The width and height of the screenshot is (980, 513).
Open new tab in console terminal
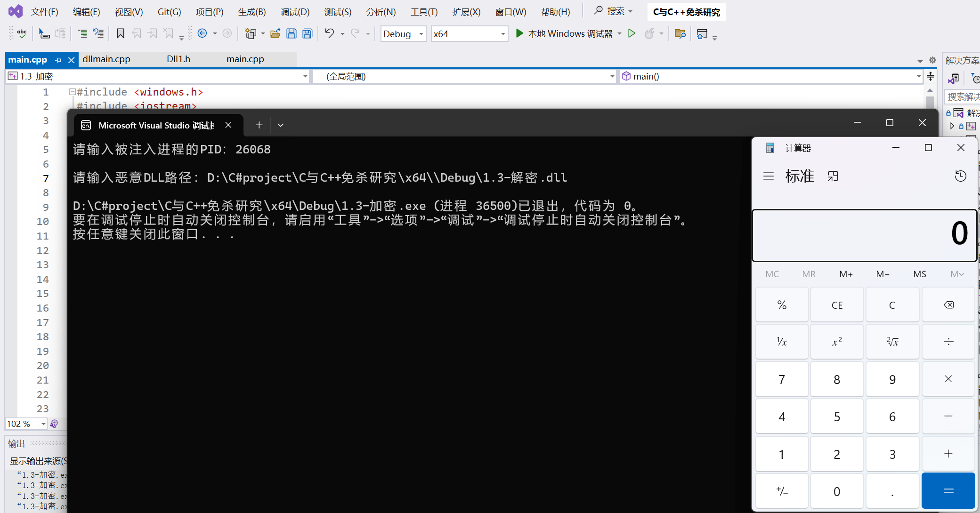pos(259,125)
